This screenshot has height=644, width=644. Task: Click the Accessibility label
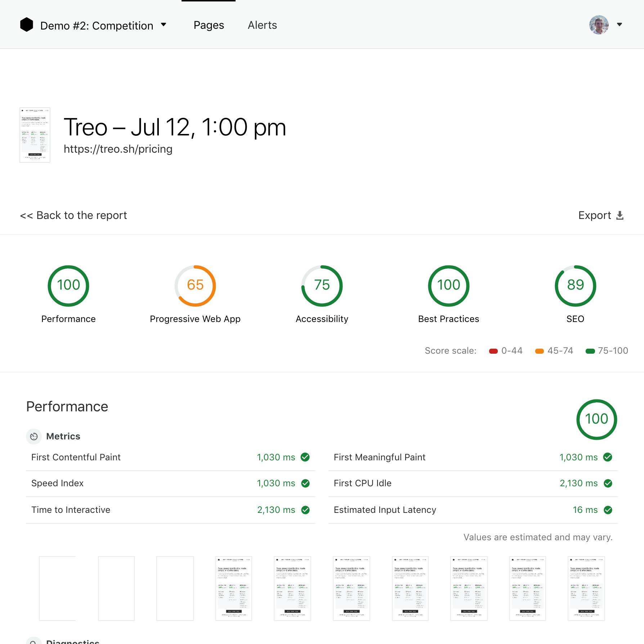(322, 319)
